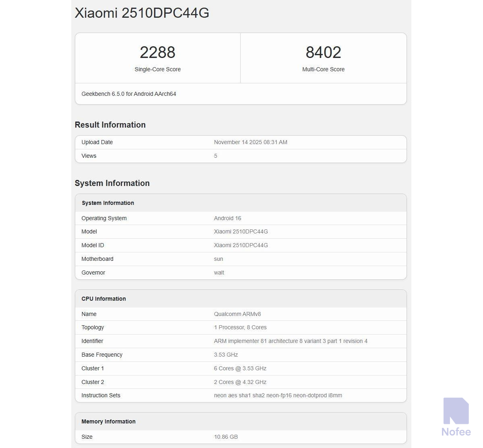Click the Instruction Sets value text
The width and height of the screenshot is (483, 448).
click(278, 395)
